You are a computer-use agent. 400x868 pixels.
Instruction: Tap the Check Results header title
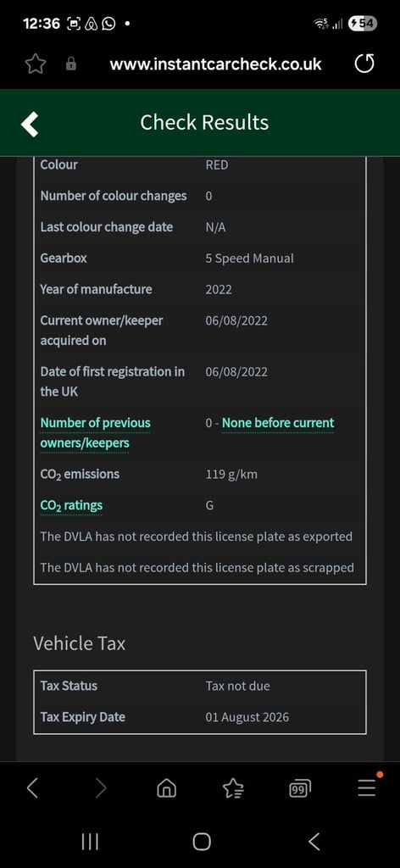pos(204,122)
